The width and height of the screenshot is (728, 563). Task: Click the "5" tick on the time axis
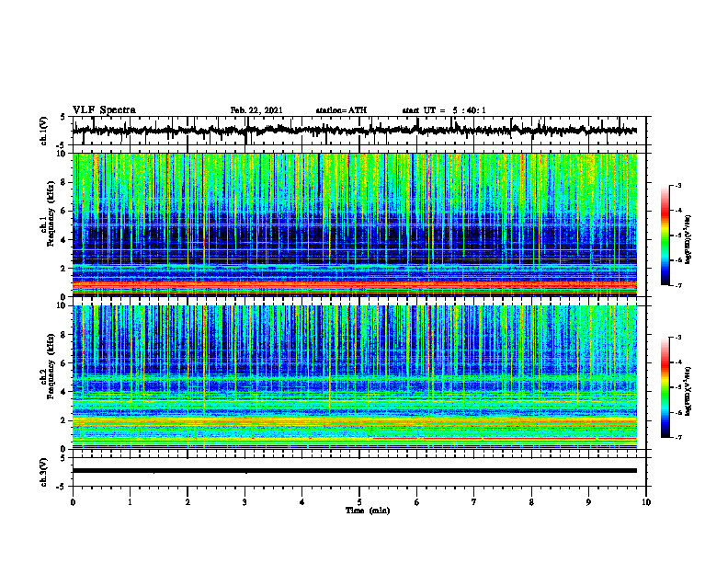pos(359,502)
